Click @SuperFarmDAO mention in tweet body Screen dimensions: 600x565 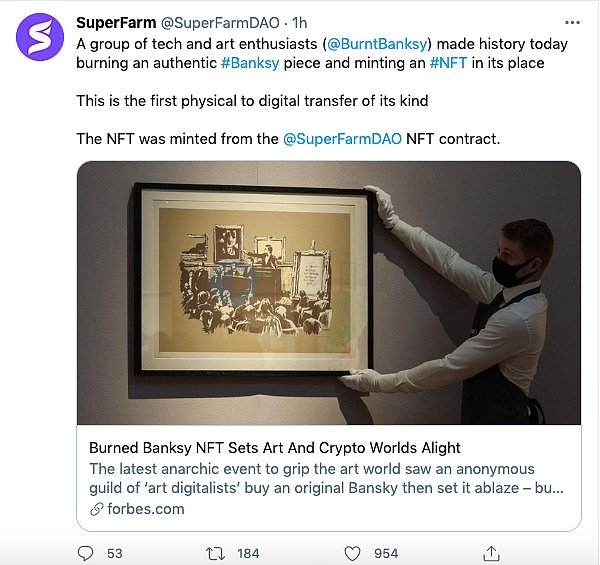pos(344,138)
